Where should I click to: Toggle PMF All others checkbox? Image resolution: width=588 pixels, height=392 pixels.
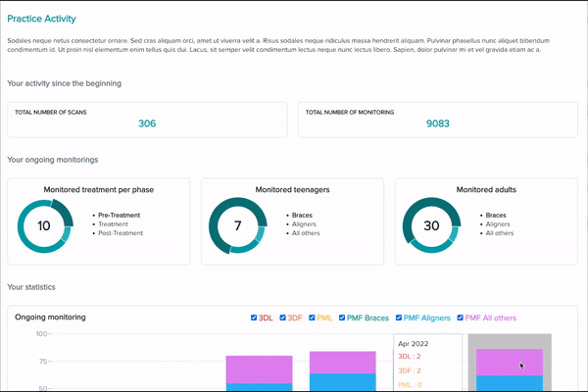point(461,318)
